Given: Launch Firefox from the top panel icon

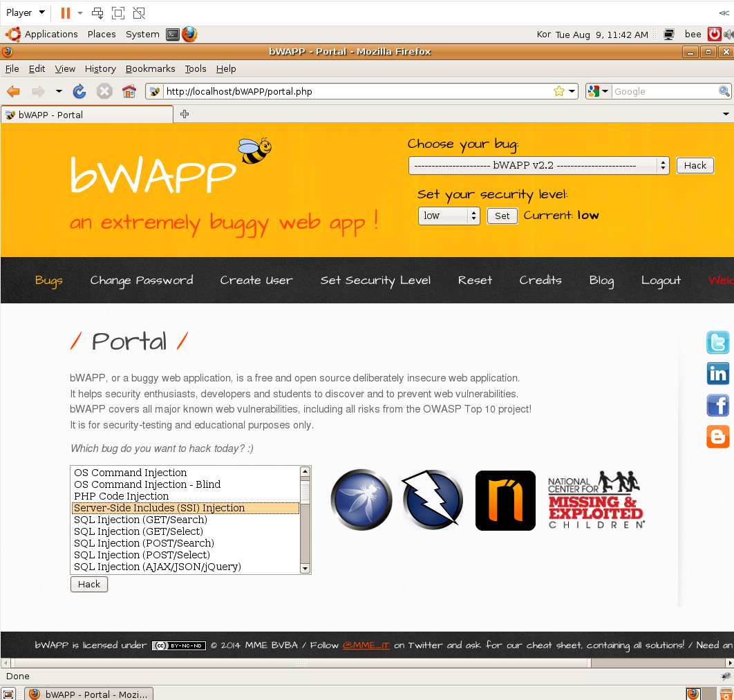Looking at the screenshot, I should click(x=189, y=34).
